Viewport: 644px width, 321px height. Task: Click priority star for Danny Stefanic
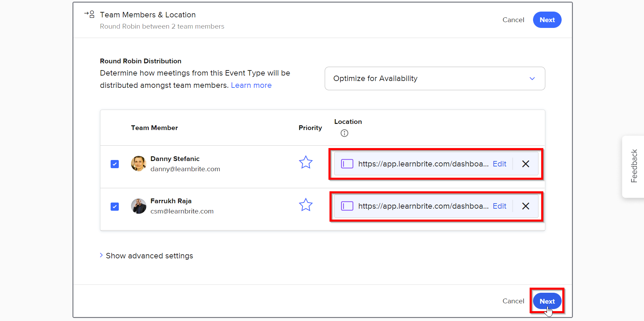(306, 162)
